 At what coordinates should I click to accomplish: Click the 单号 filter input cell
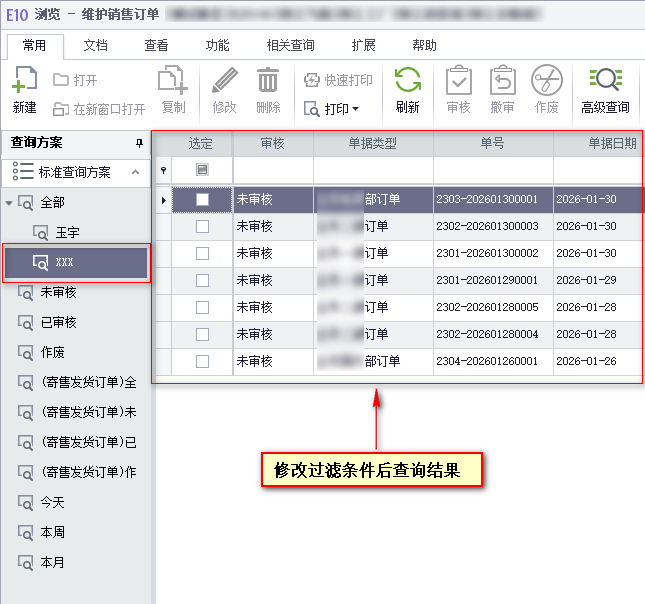click(x=492, y=170)
